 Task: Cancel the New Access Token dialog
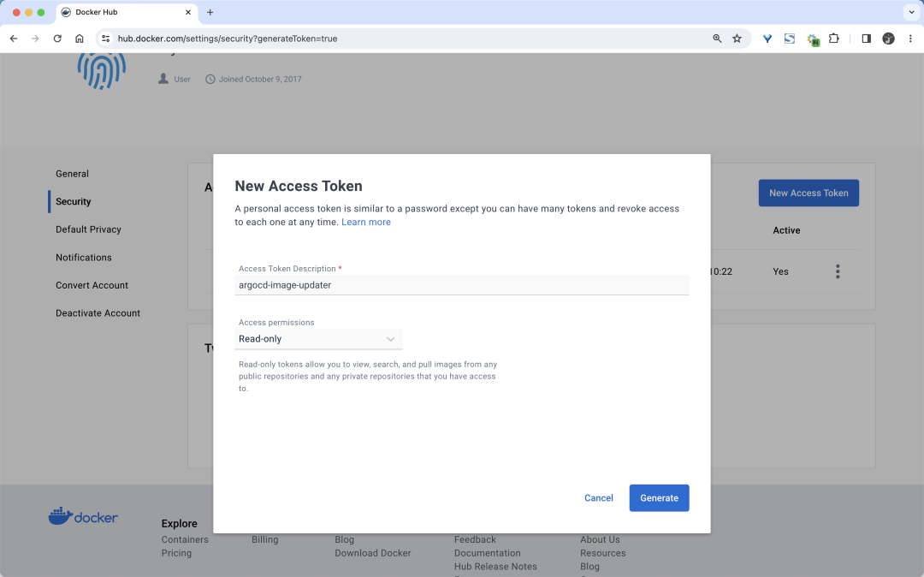tap(599, 498)
